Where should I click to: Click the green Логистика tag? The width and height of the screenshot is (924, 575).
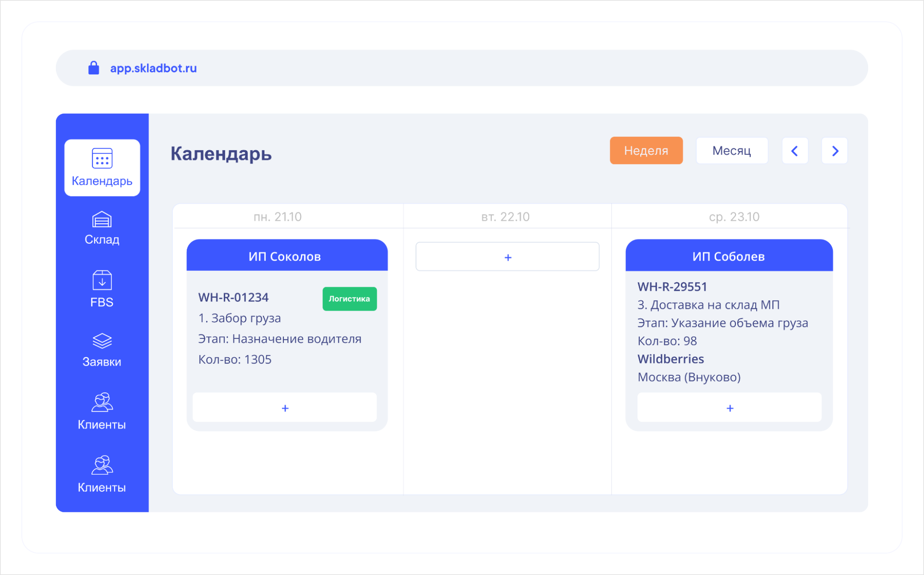click(349, 299)
